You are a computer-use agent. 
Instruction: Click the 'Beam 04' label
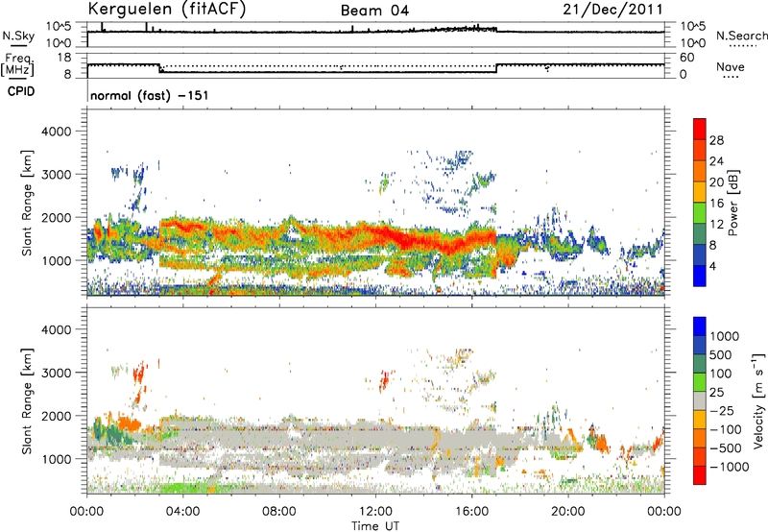click(x=374, y=10)
